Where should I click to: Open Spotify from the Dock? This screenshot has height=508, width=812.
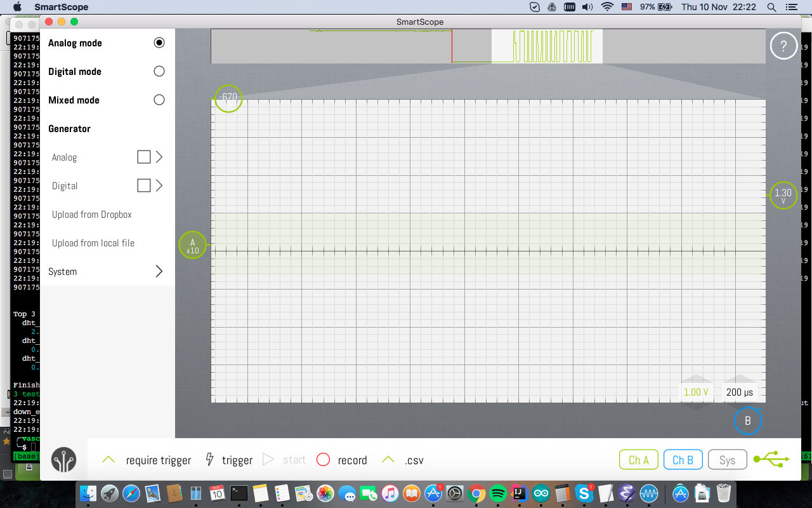(498, 493)
